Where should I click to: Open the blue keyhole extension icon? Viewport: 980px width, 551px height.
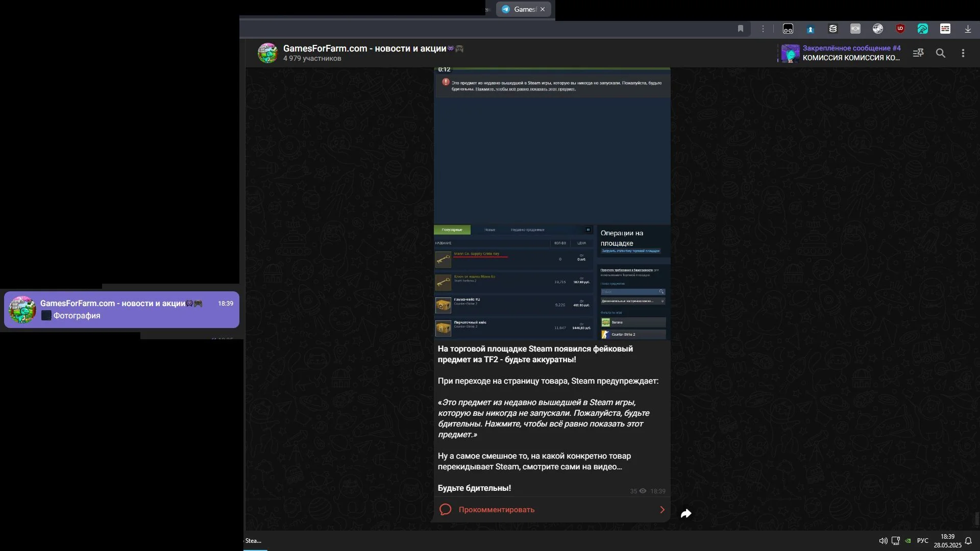[811, 29]
